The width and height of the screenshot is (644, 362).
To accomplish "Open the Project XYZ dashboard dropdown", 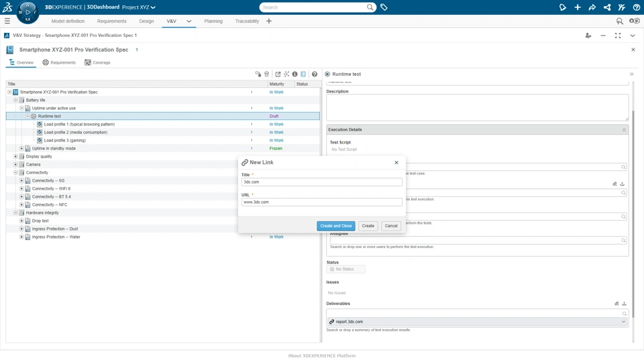I will coord(139,7).
